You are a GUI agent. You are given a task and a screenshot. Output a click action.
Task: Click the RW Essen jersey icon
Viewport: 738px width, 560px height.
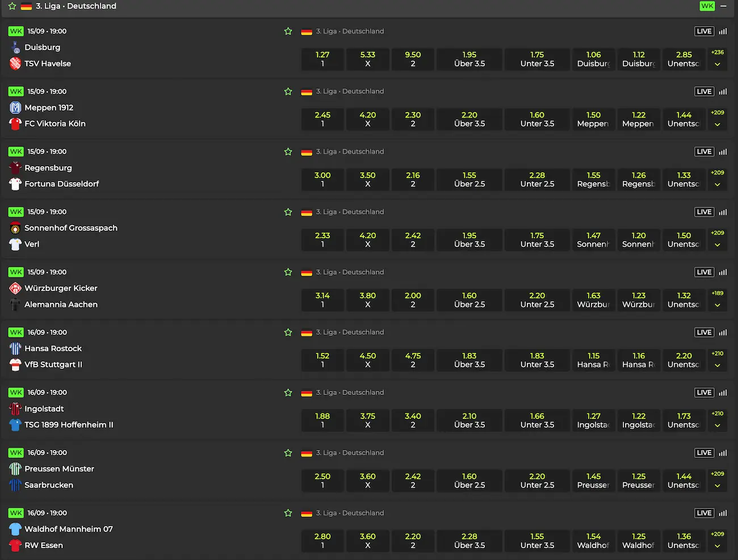point(15,545)
